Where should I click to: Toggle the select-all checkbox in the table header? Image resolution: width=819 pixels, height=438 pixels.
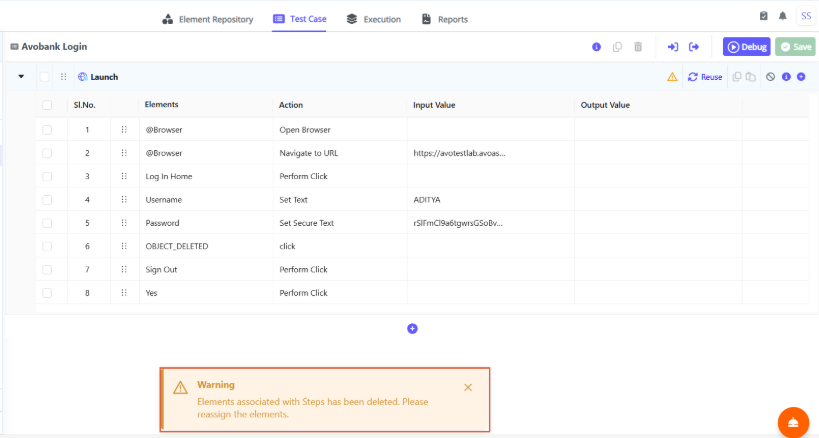(x=47, y=105)
